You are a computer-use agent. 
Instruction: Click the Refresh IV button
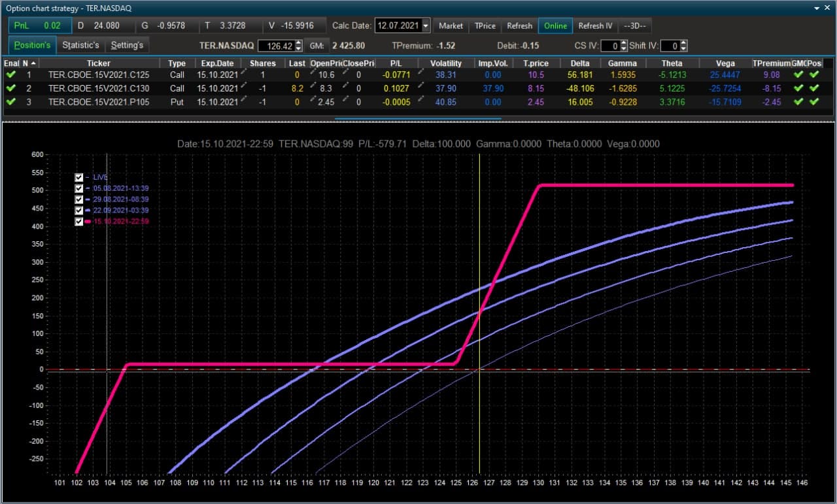click(x=595, y=25)
